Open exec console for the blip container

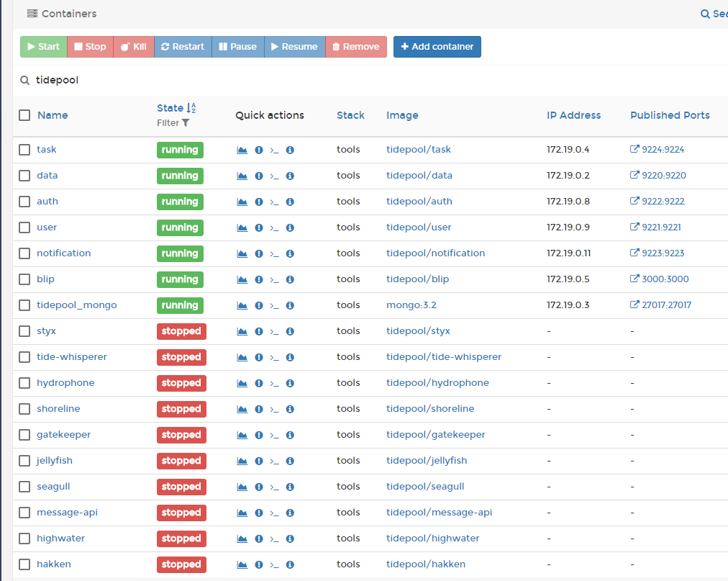(274, 279)
